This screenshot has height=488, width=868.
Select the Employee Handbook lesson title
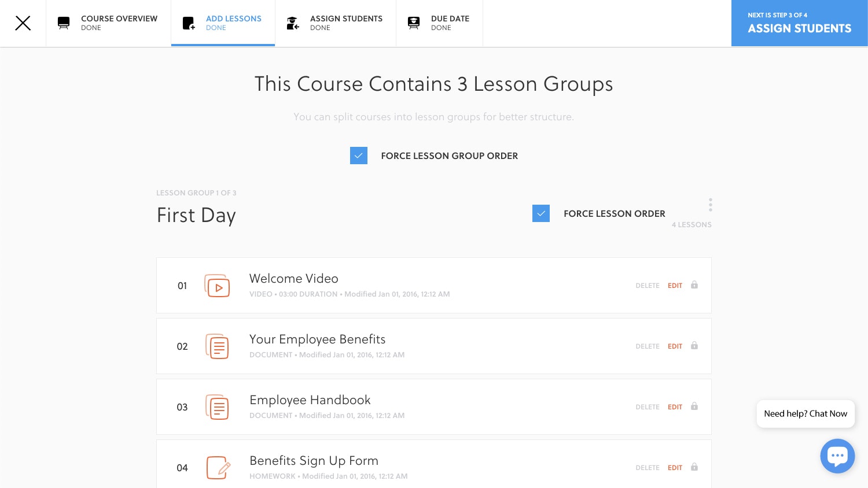(x=310, y=400)
